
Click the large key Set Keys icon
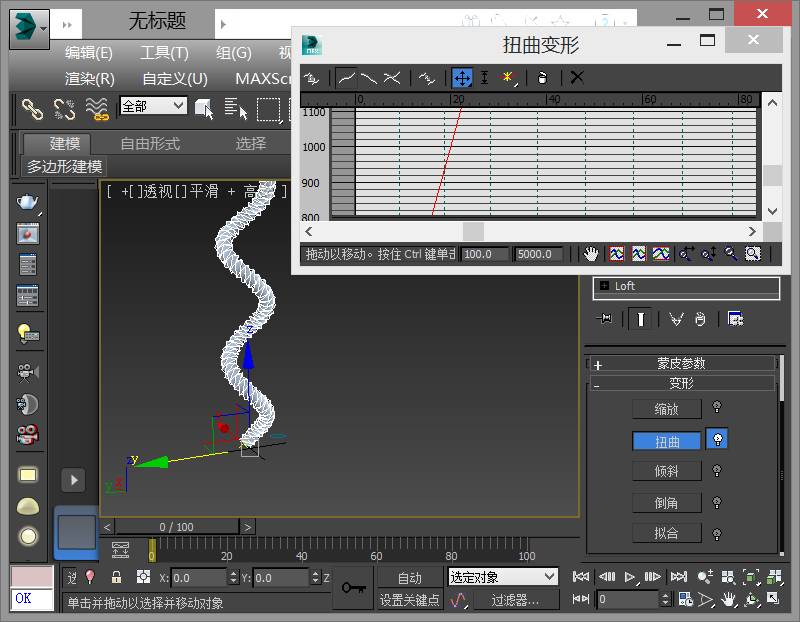click(354, 588)
